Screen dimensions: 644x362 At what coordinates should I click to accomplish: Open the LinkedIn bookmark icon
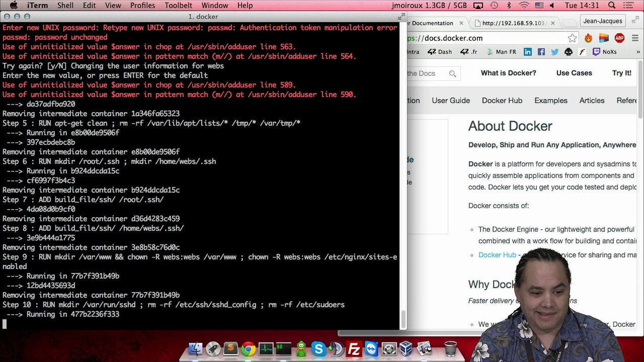(527, 52)
